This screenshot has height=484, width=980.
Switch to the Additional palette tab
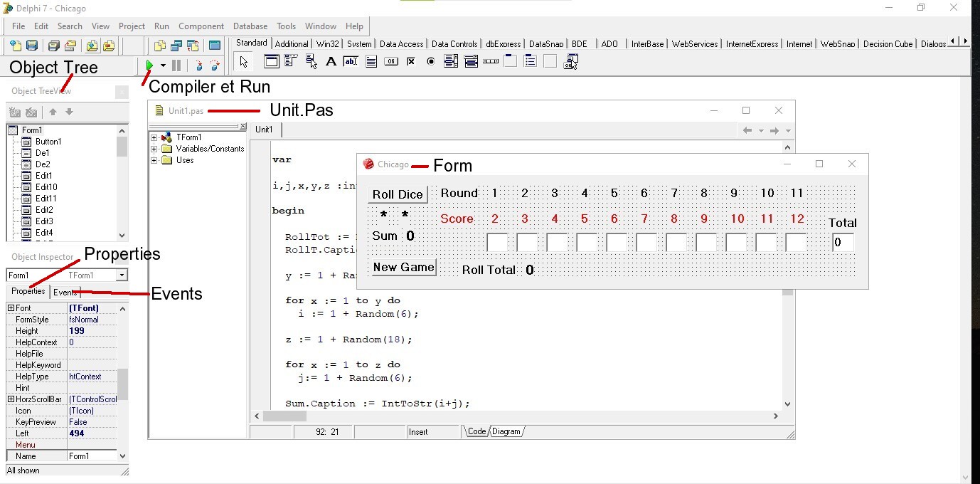(292, 43)
